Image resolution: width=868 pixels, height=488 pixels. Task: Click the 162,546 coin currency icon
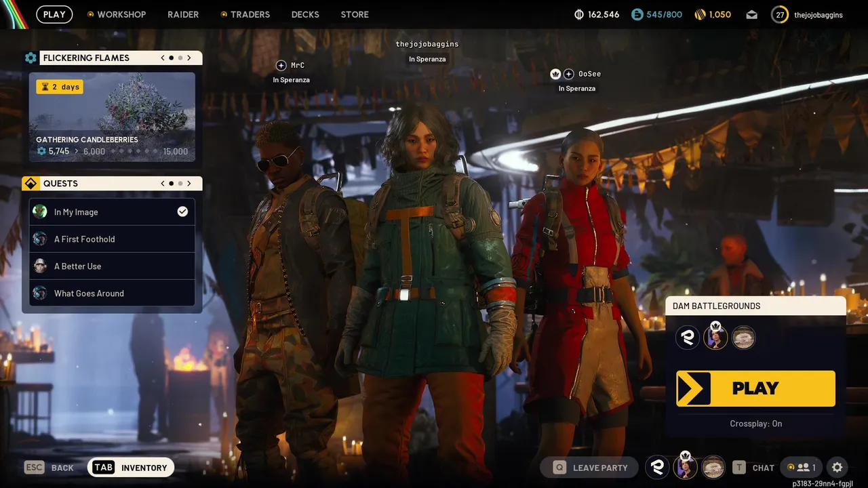pyautogui.click(x=579, y=14)
